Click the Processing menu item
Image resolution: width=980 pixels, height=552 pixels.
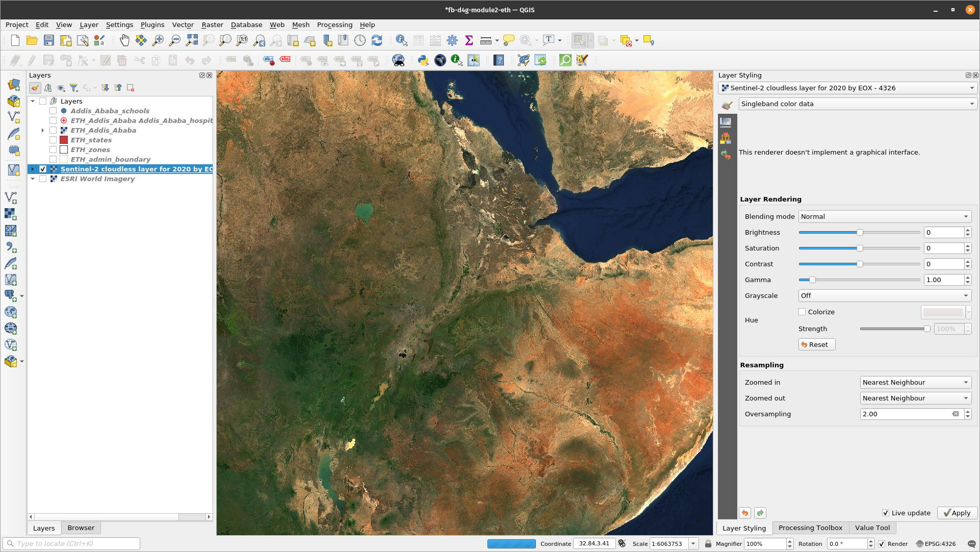coord(334,25)
